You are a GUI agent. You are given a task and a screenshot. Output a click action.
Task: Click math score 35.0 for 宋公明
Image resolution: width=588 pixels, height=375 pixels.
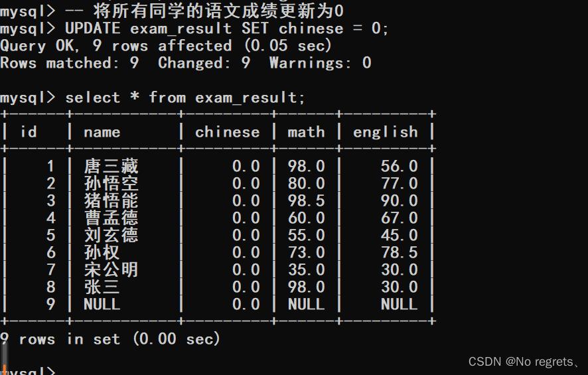(x=306, y=269)
